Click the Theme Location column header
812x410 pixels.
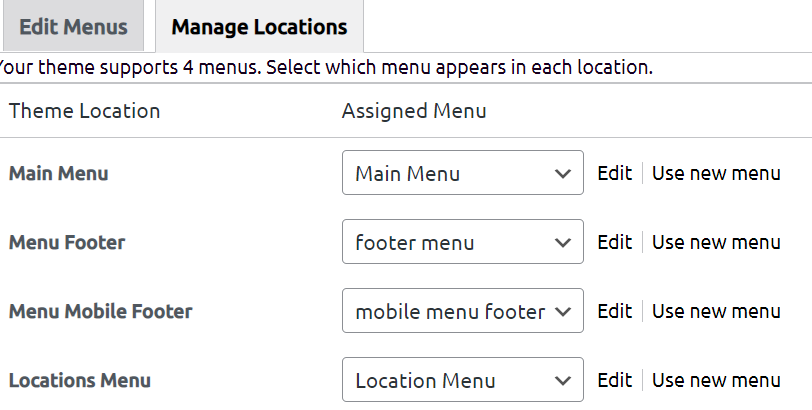click(x=84, y=111)
